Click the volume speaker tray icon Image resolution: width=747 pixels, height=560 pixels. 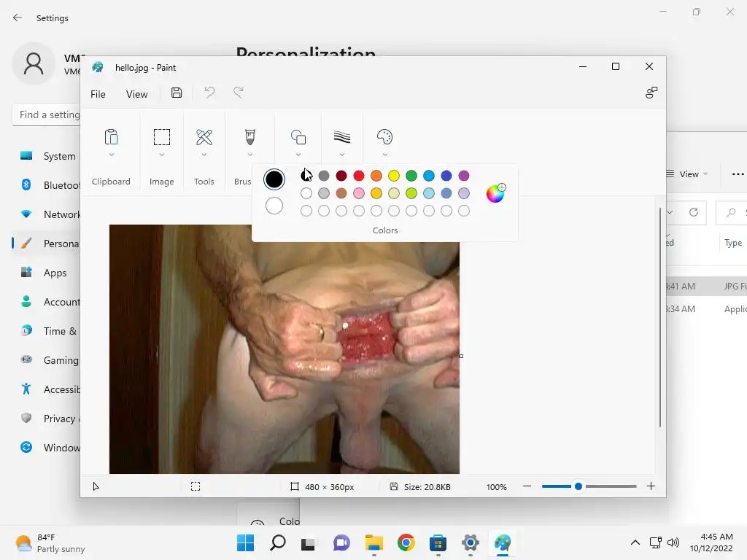tap(673, 542)
